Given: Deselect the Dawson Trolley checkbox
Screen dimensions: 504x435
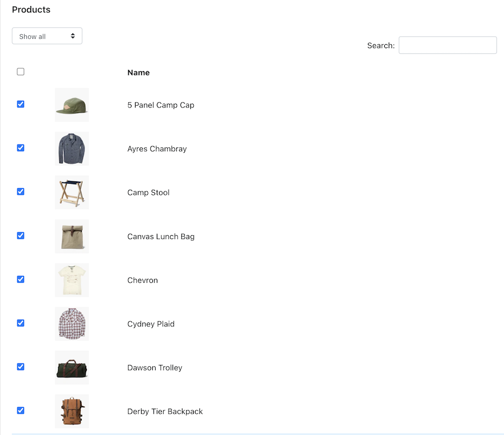Looking at the screenshot, I should click(21, 367).
